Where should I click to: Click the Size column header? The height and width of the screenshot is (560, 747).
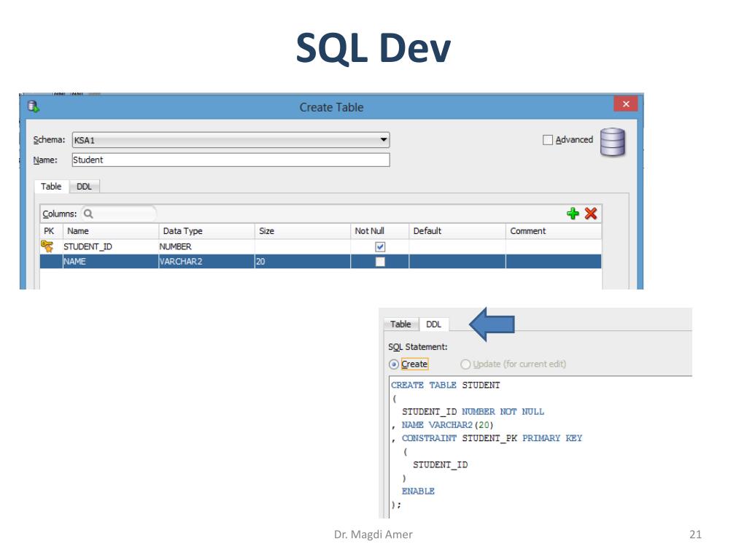click(x=303, y=231)
